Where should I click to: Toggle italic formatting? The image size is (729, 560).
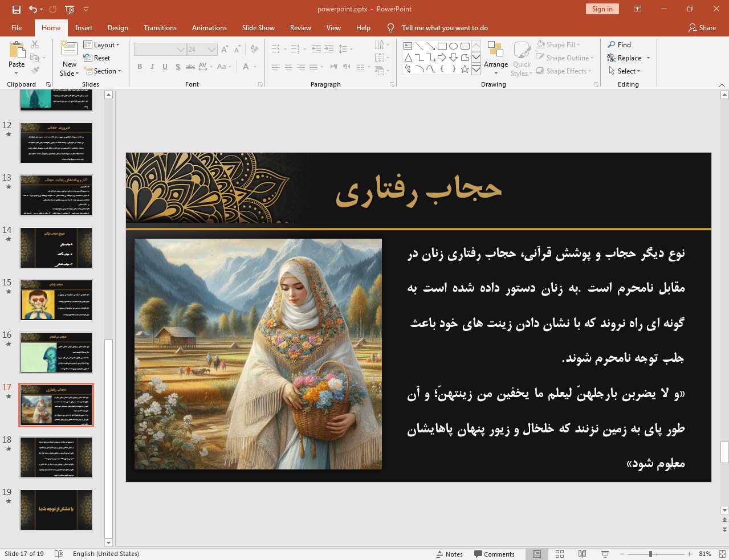152,67
